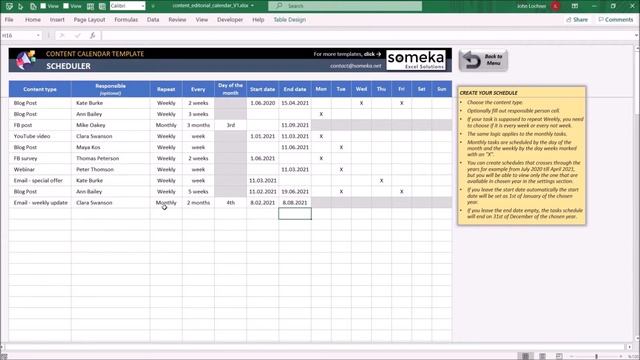Viewport: 640px width, 360px height.
Task: Select the 'Repeat' column header
Action: tap(166, 89)
